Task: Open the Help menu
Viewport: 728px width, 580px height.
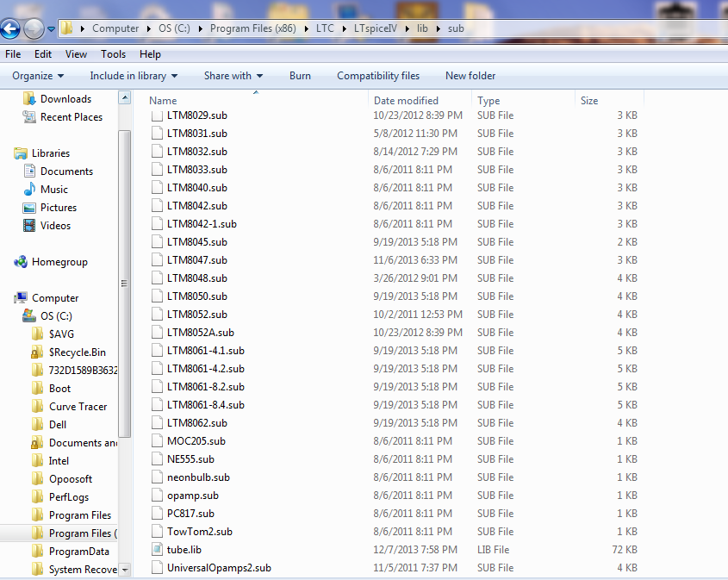Action: 150,54
